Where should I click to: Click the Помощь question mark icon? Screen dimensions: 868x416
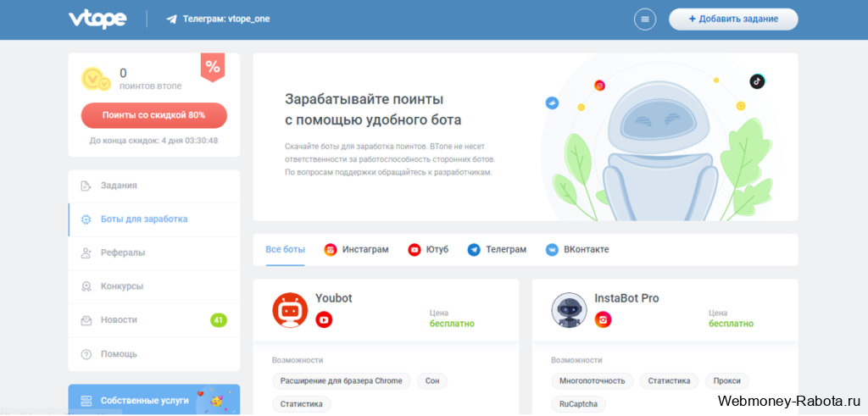point(86,354)
